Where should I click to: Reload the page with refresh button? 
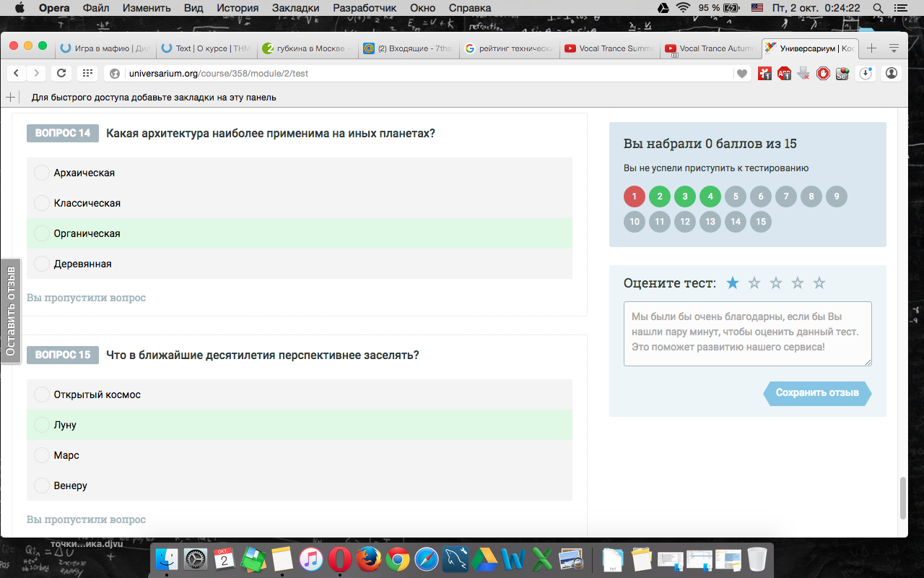(61, 73)
